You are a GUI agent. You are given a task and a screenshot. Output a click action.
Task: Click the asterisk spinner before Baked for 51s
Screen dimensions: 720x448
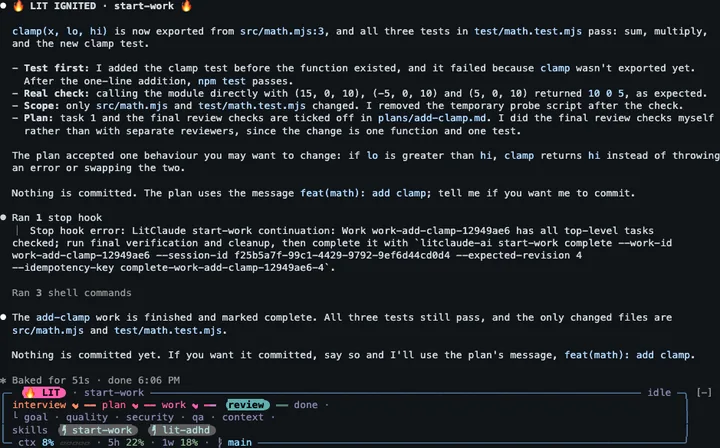pyautogui.click(x=4, y=381)
